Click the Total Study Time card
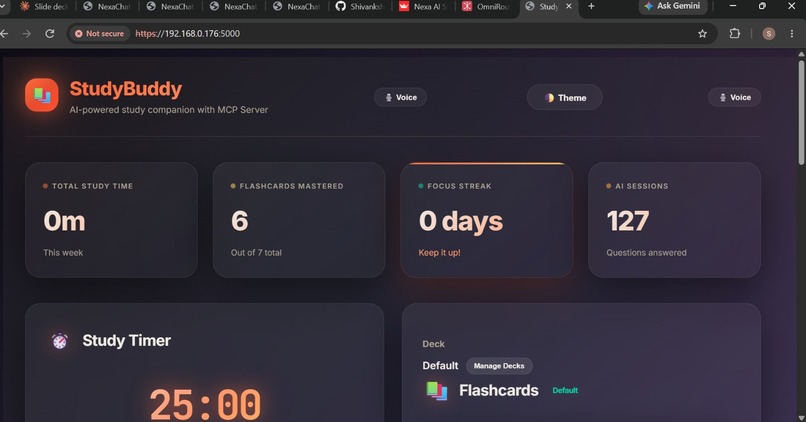 click(x=112, y=220)
